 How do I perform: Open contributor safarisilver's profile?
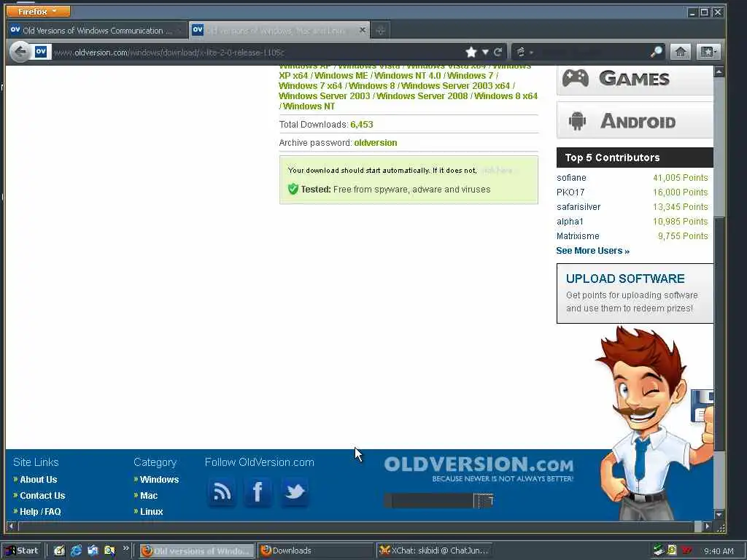(x=578, y=206)
